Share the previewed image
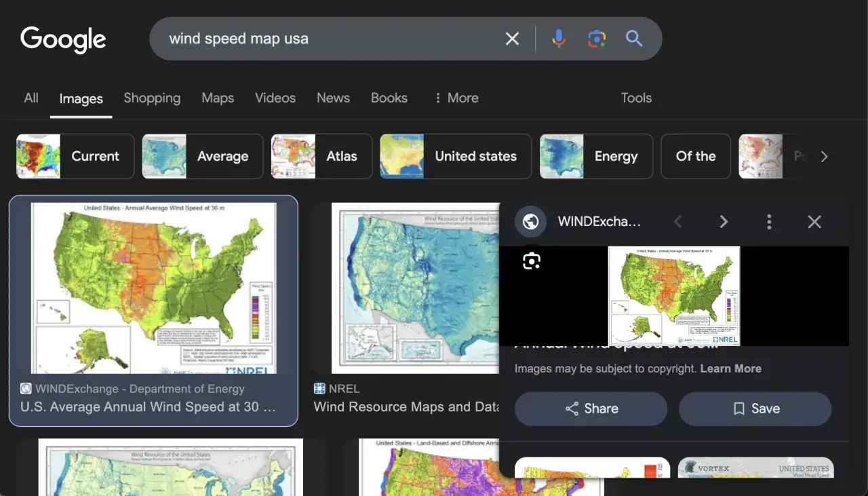This screenshot has width=868, height=496. coord(591,408)
